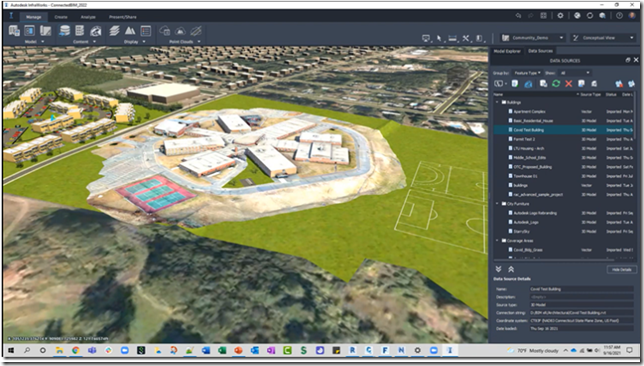Click the grid switcher icon in top bar
644x366 pixels.
543,16
